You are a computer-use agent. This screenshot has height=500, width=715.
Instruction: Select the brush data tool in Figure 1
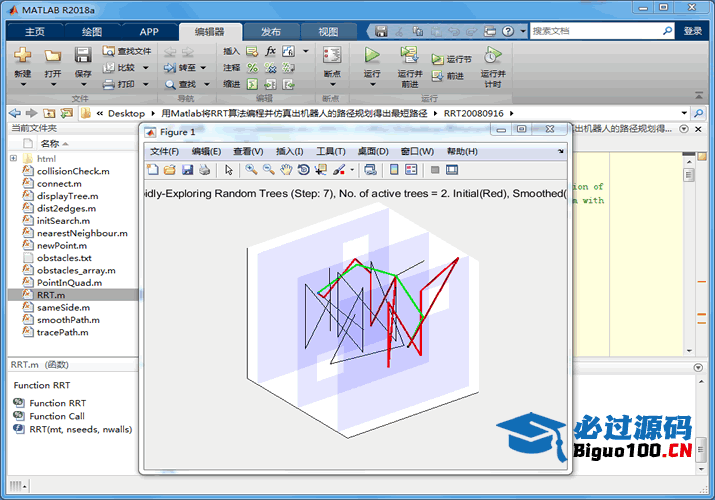338,170
